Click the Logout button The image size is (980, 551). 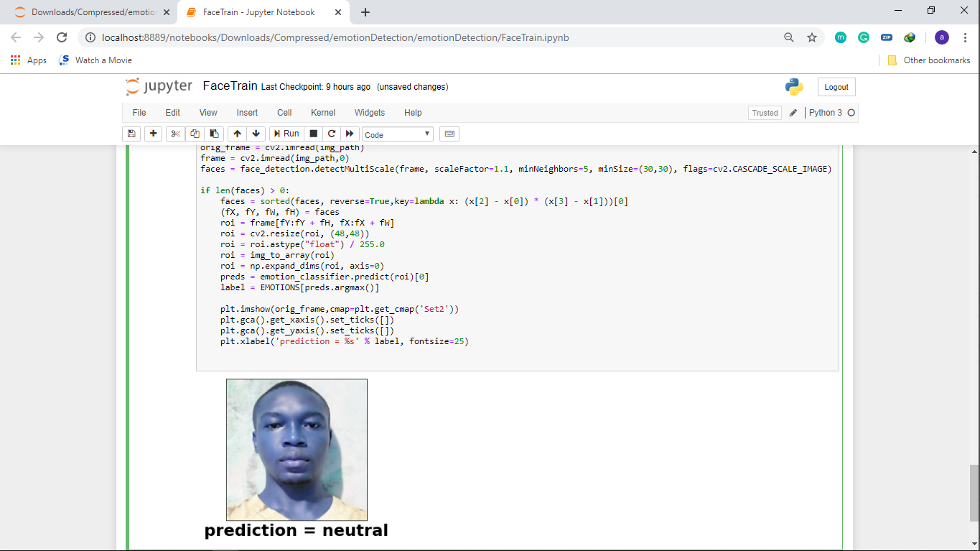coord(836,87)
